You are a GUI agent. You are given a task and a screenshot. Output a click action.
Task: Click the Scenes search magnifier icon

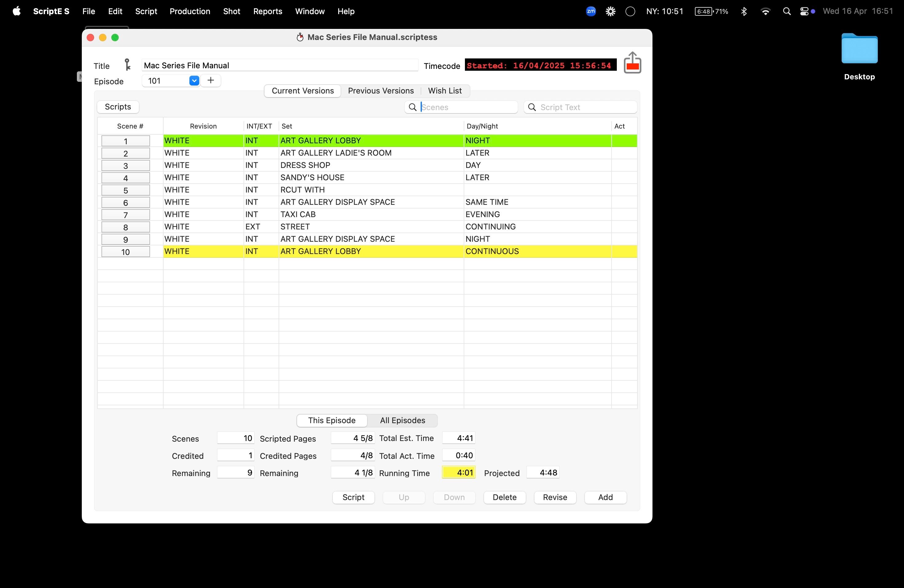pos(413,107)
